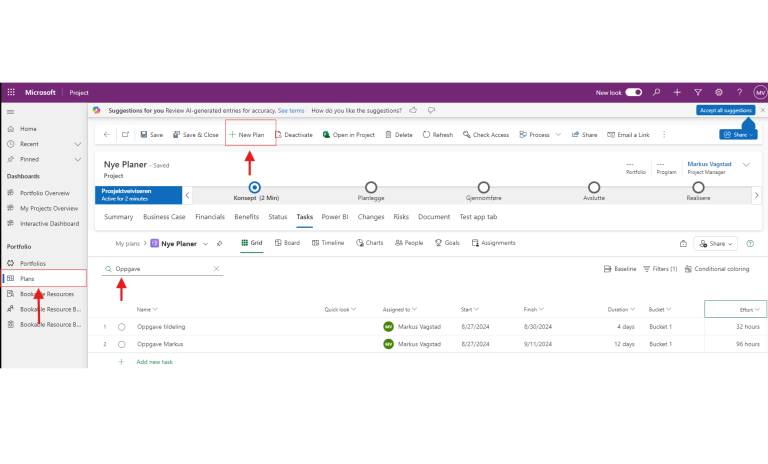Click Email a Link
The width and height of the screenshot is (768, 464).
tap(628, 134)
